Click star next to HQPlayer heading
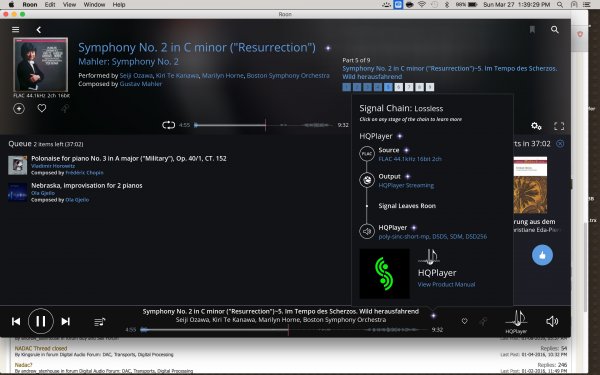Screen dimensions: 600x375 coord(399,136)
